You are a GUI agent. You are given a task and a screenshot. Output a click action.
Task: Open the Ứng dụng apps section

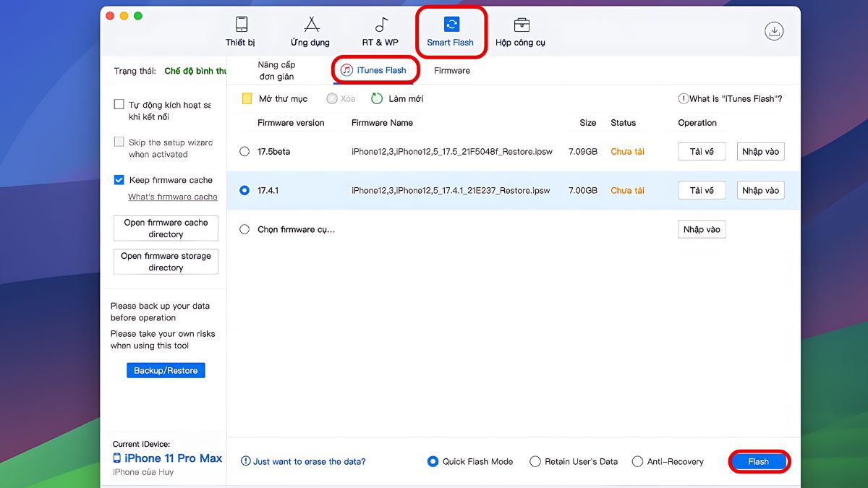[310, 32]
